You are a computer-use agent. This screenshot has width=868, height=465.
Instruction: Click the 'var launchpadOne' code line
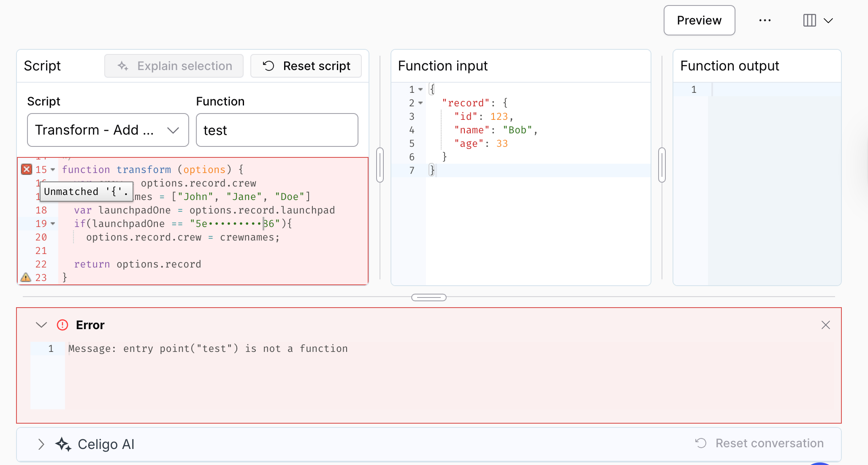click(204, 210)
